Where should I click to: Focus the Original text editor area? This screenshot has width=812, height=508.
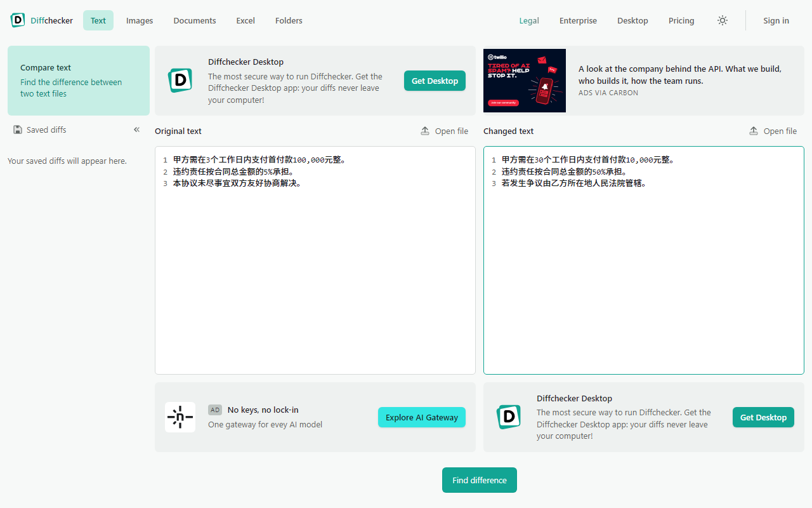pos(315,260)
